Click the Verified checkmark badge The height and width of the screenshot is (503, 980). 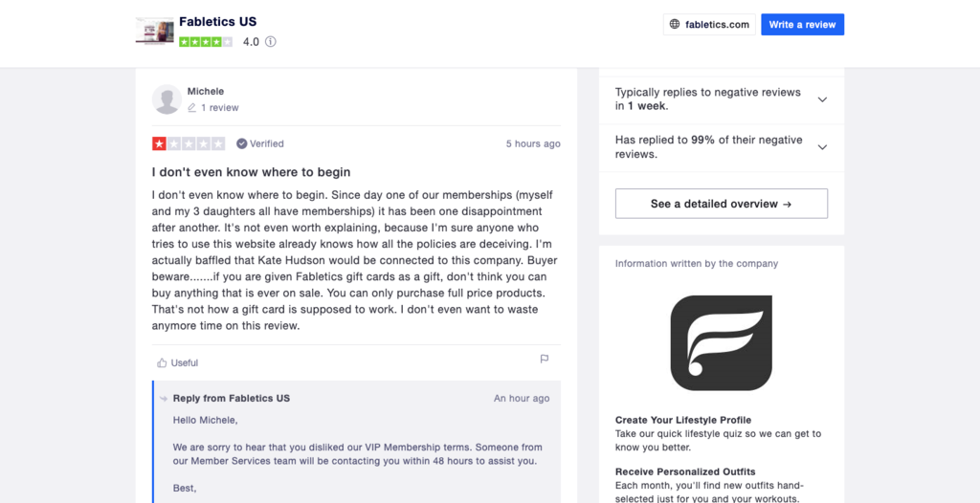(241, 143)
